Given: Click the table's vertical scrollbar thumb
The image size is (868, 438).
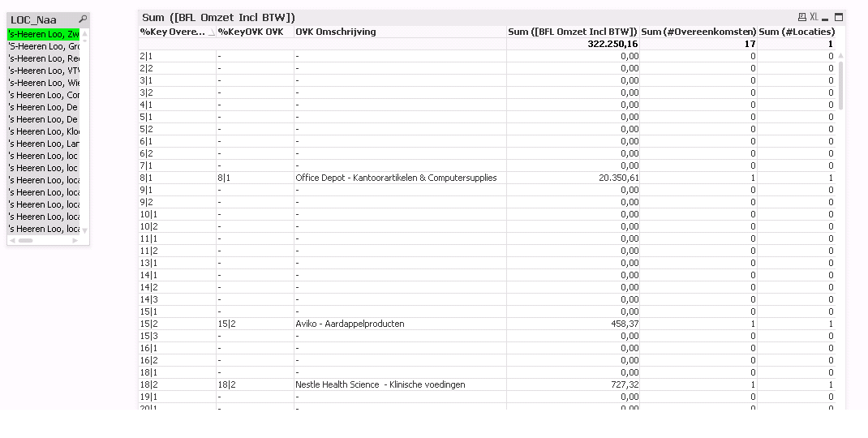Looking at the screenshot, I should click(840, 84).
